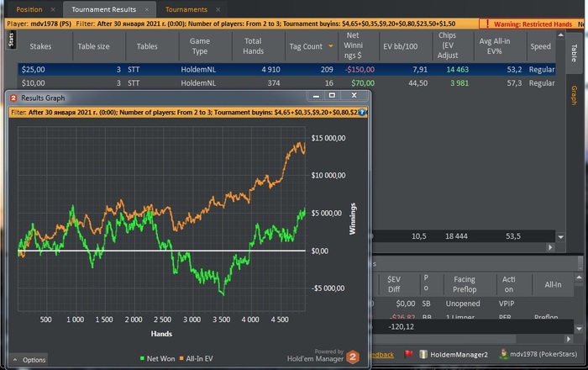The width and height of the screenshot is (588, 370).
Task: Click scroll down arrow of hands list
Action: click(x=579, y=329)
